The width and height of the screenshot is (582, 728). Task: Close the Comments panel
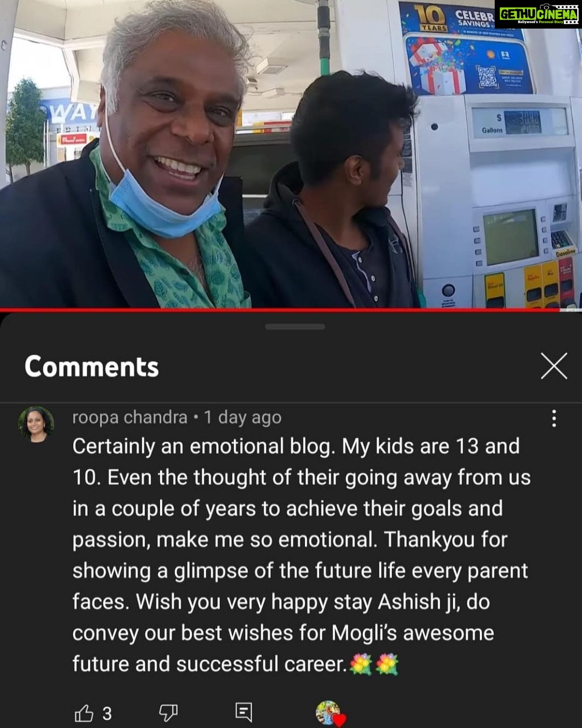554,366
